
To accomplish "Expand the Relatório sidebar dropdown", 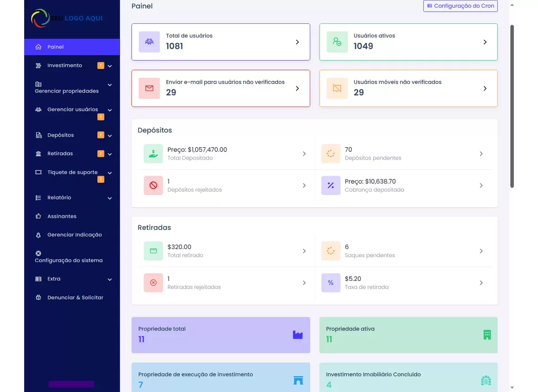I will [110, 198].
